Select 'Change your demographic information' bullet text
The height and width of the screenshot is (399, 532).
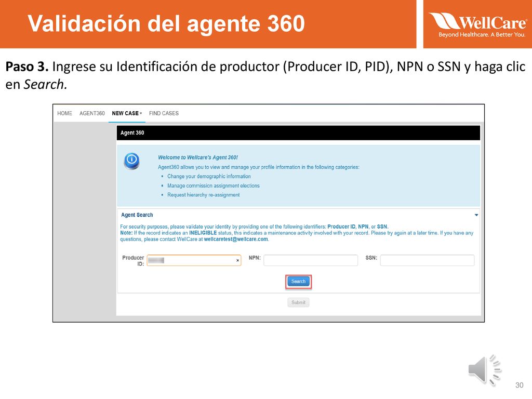209,177
